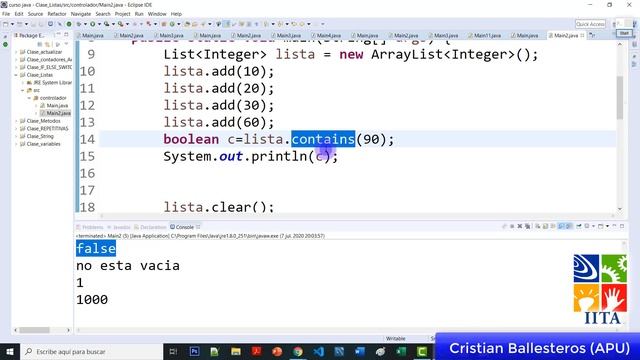Minimize the Console view panel
Image resolution: width=640 pixels, height=360 pixels.
(x=614, y=226)
